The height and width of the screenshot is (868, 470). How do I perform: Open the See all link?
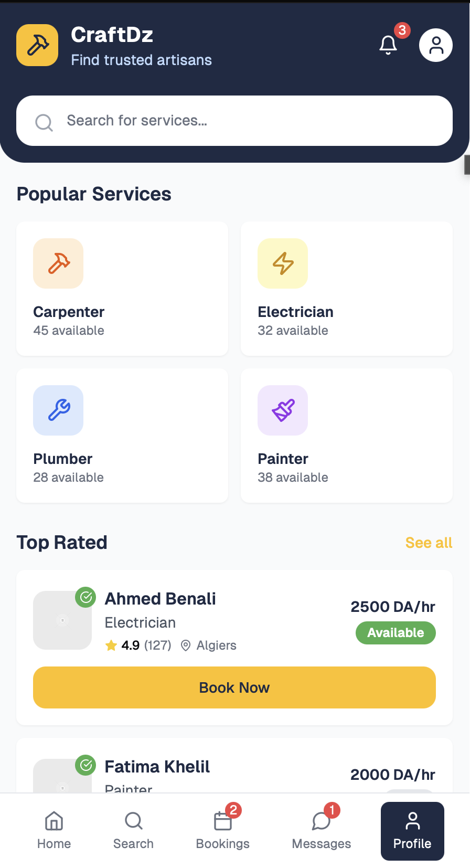point(429,543)
